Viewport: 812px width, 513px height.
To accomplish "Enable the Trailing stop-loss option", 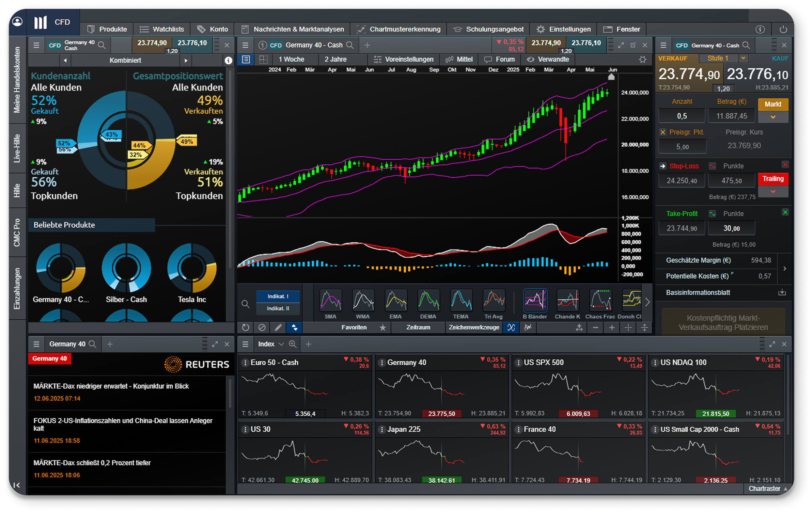I will coord(773,179).
